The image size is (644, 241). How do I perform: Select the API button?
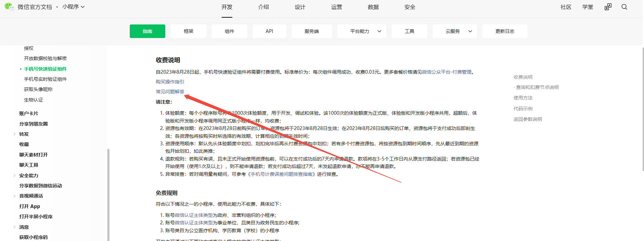click(x=269, y=31)
